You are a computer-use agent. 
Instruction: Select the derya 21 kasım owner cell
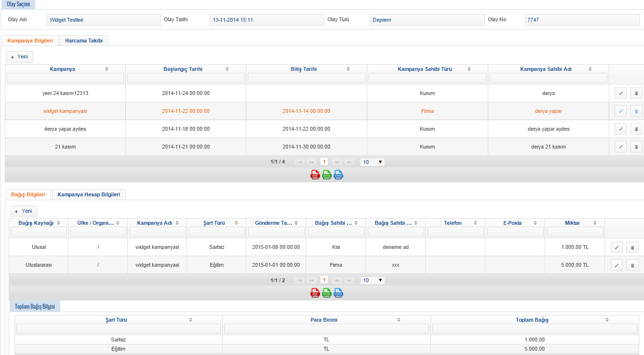[x=549, y=147]
